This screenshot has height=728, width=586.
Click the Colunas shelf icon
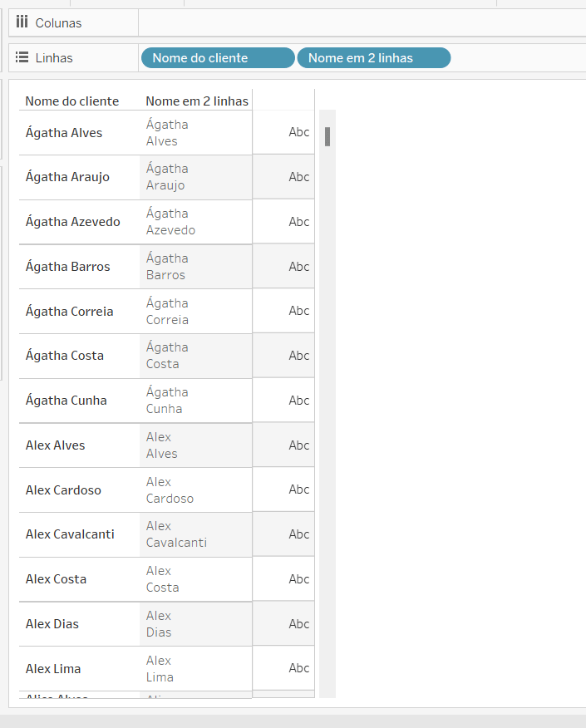click(x=22, y=22)
